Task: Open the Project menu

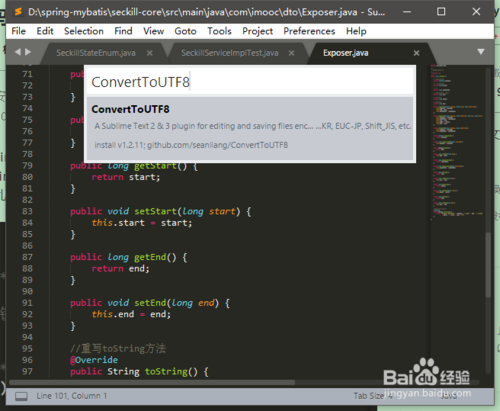Action: (257, 31)
